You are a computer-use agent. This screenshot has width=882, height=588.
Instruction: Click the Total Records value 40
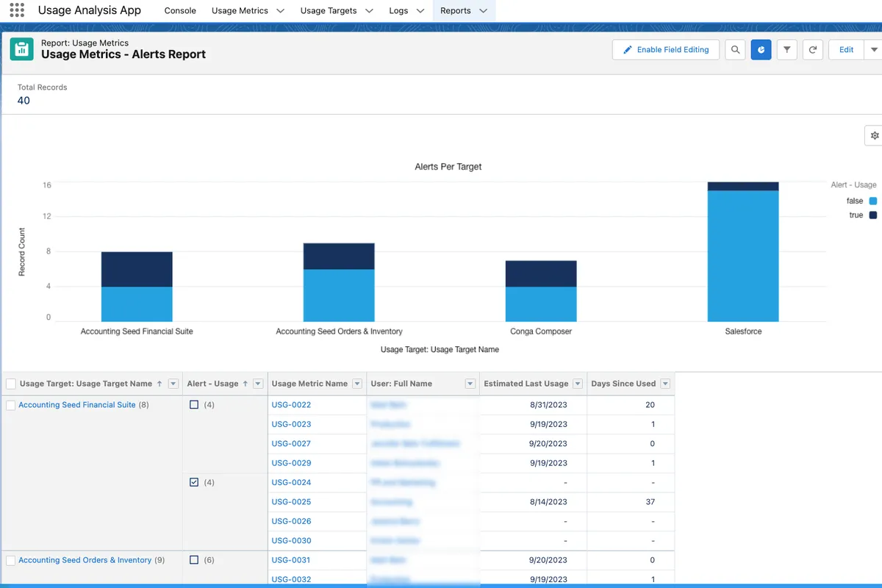(x=24, y=101)
